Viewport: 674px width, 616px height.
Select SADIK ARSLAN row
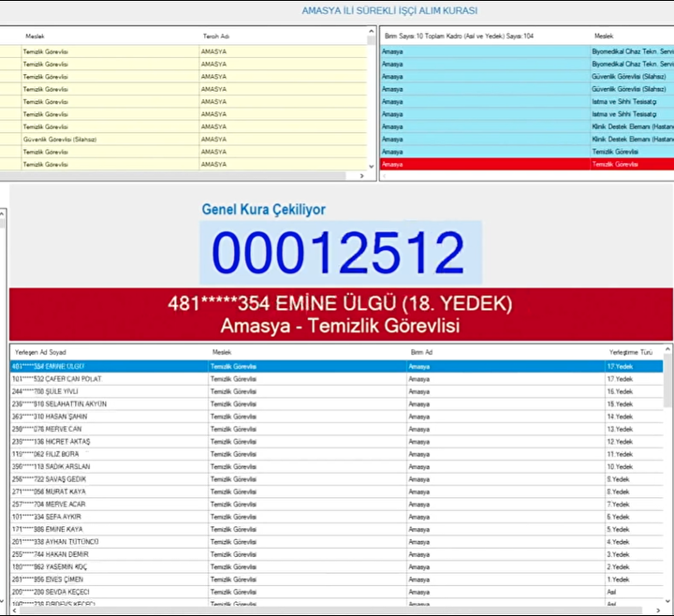tap(336, 466)
